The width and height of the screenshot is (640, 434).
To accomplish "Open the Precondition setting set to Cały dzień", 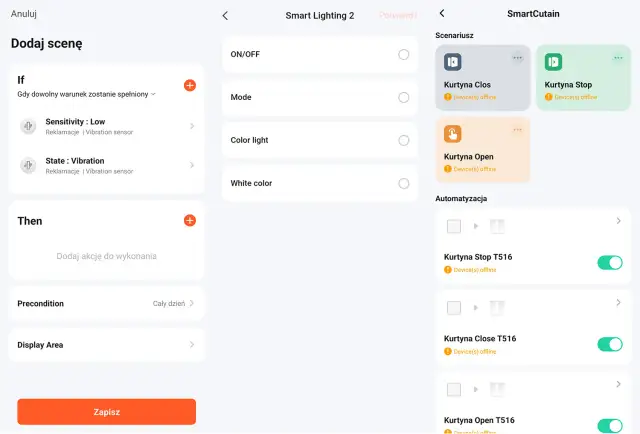I will [x=106, y=303].
